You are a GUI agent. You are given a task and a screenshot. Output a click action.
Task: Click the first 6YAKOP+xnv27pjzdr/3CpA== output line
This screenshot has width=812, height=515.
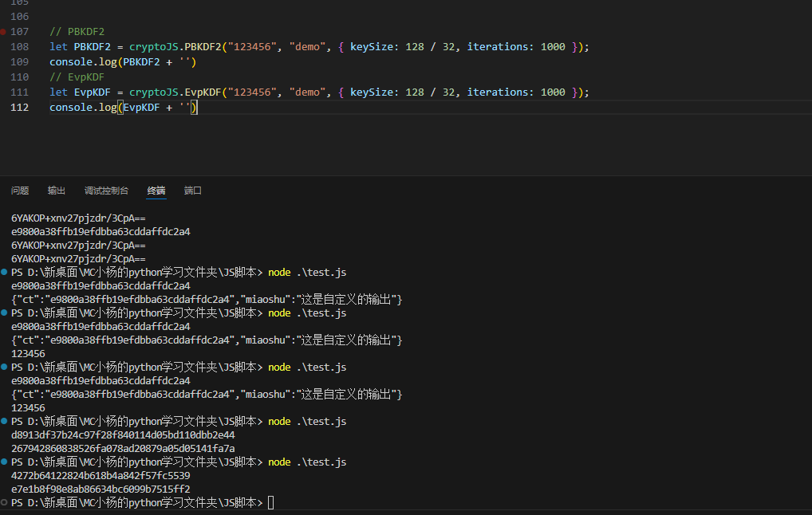78,218
